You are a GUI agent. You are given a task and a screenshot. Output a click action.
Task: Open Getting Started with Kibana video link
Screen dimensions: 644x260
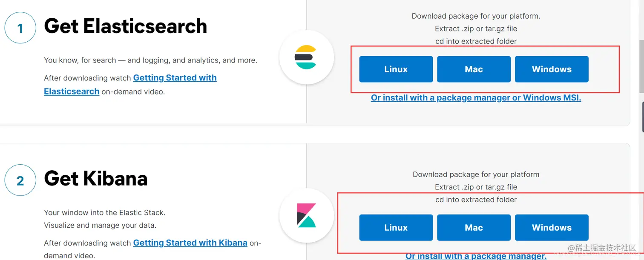click(190, 243)
